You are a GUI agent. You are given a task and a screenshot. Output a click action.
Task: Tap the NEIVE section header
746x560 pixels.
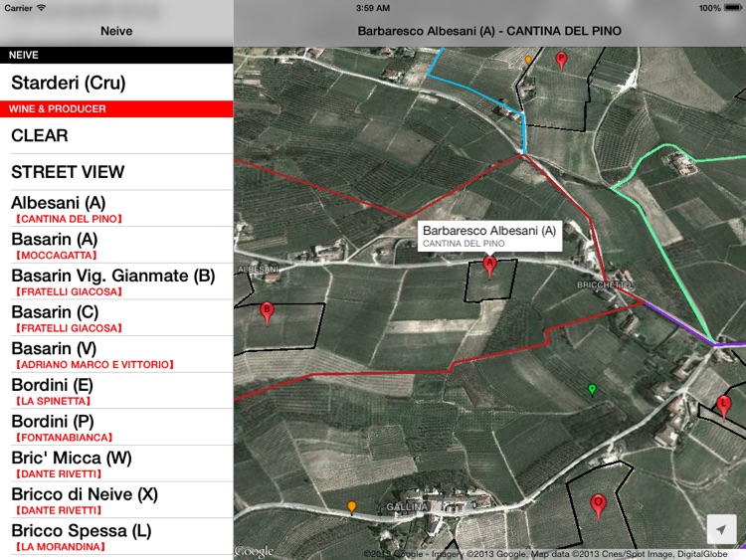point(116,55)
